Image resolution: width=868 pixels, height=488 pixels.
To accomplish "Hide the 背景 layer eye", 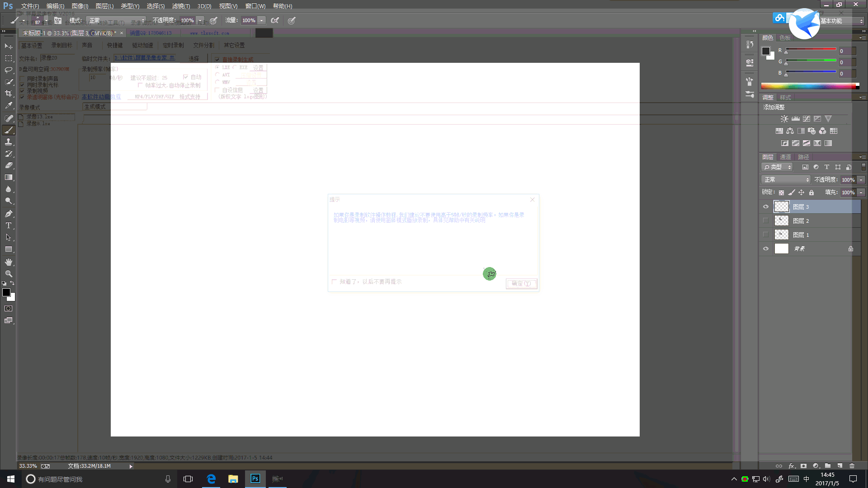I will [x=766, y=249].
